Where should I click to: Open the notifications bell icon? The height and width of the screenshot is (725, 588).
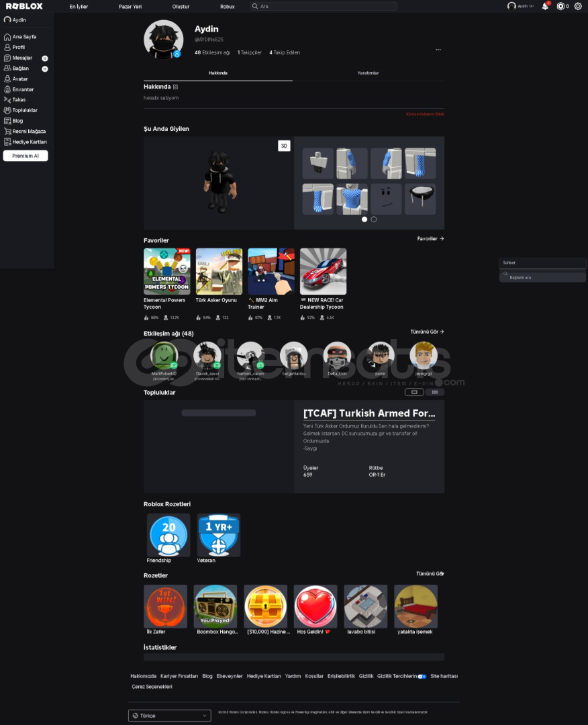point(546,6)
